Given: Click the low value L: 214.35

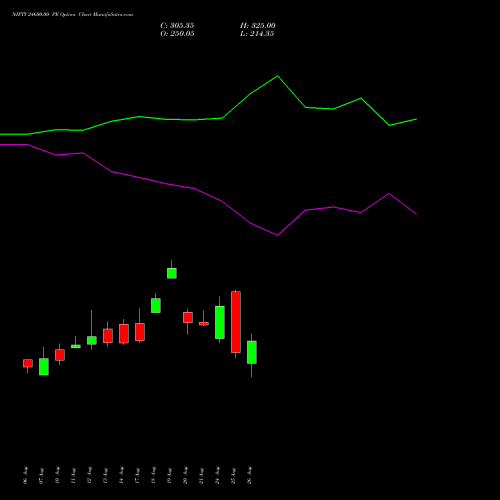Looking at the screenshot, I should pos(257,34).
